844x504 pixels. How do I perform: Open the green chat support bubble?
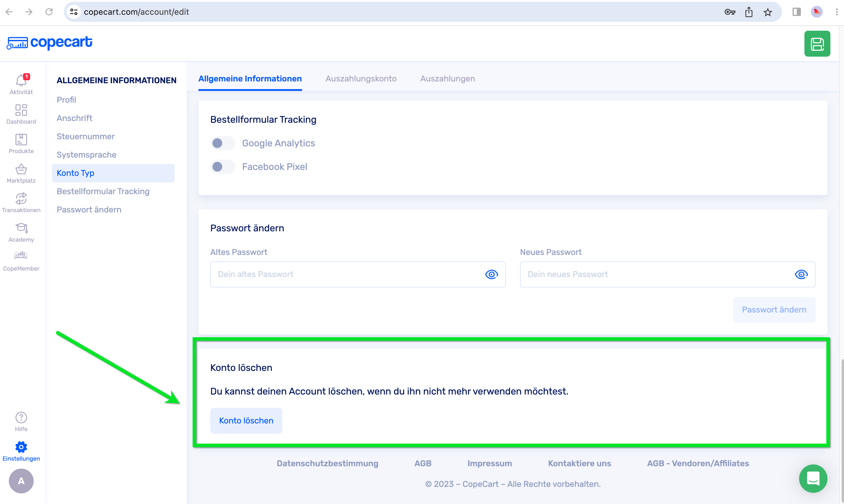pyautogui.click(x=813, y=478)
